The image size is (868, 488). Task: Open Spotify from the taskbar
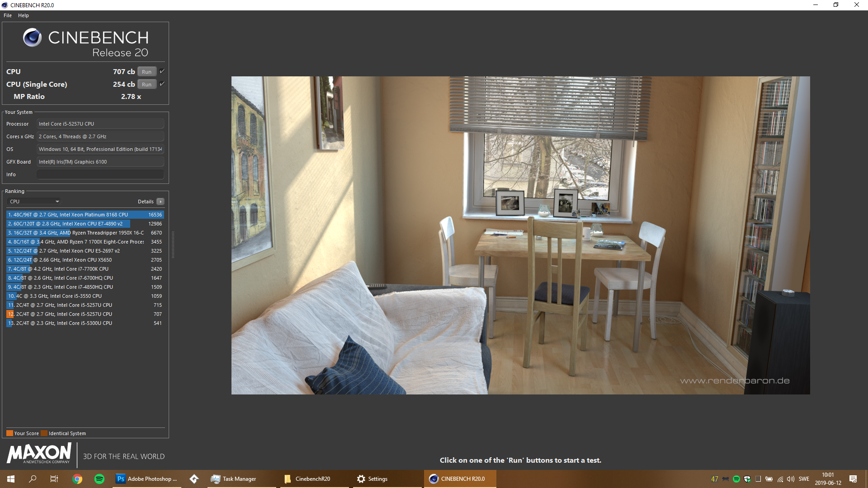click(x=99, y=479)
